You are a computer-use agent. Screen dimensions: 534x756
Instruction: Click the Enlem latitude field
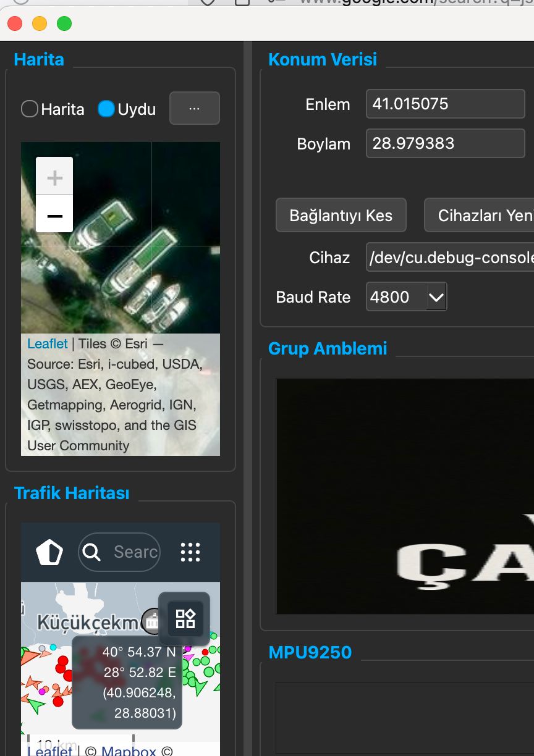(x=445, y=104)
